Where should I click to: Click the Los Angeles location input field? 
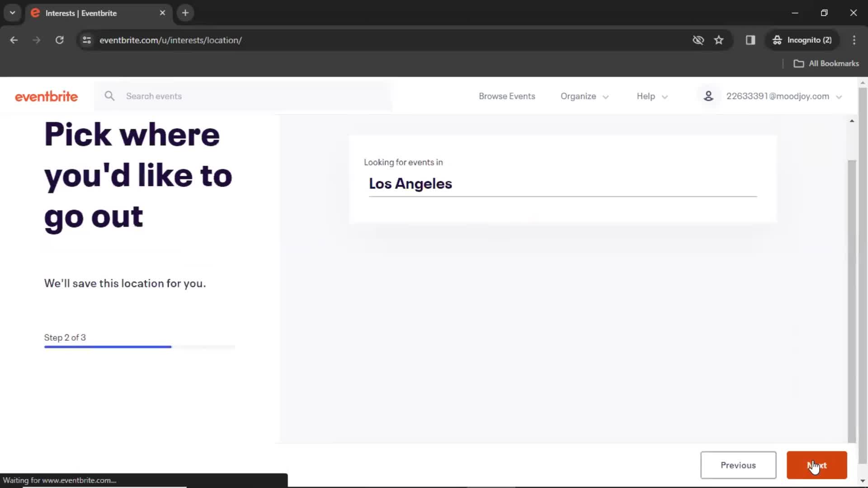561,183
